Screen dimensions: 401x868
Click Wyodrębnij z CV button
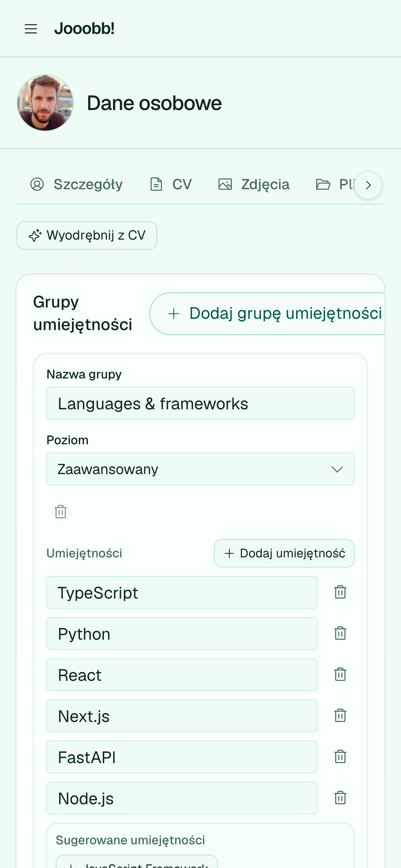87,236
